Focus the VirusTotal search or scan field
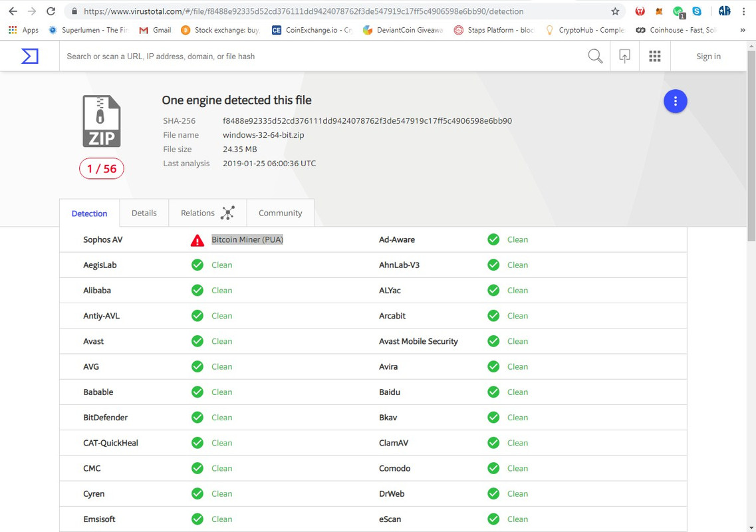 [x=323, y=57]
